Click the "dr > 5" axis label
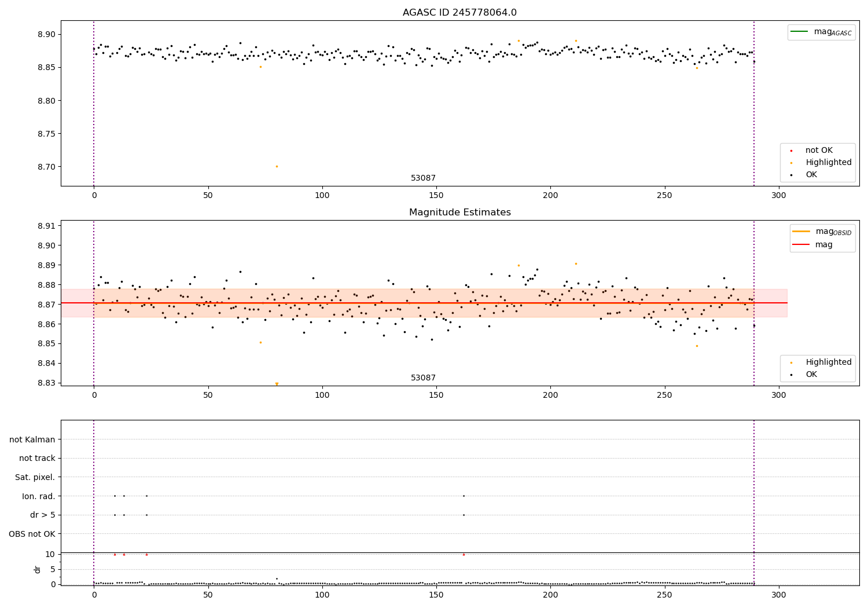This screenshot has width=868, height=608. [x=43, y=515]
